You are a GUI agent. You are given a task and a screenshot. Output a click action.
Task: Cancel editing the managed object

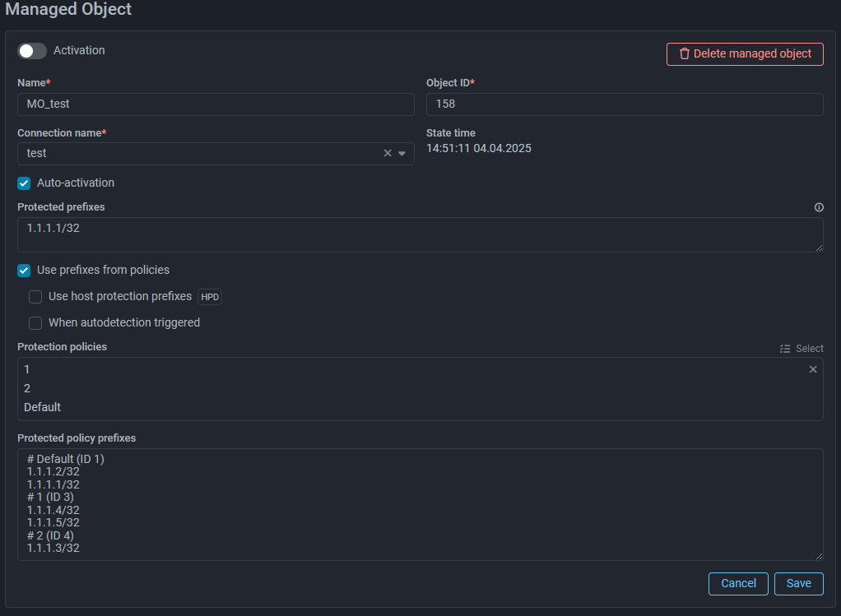coord(738,584)
